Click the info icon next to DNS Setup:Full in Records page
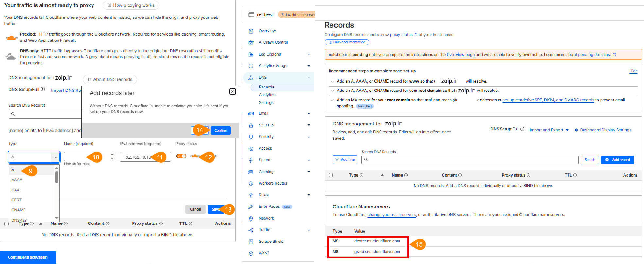644x264 pixels. [522, 129]
